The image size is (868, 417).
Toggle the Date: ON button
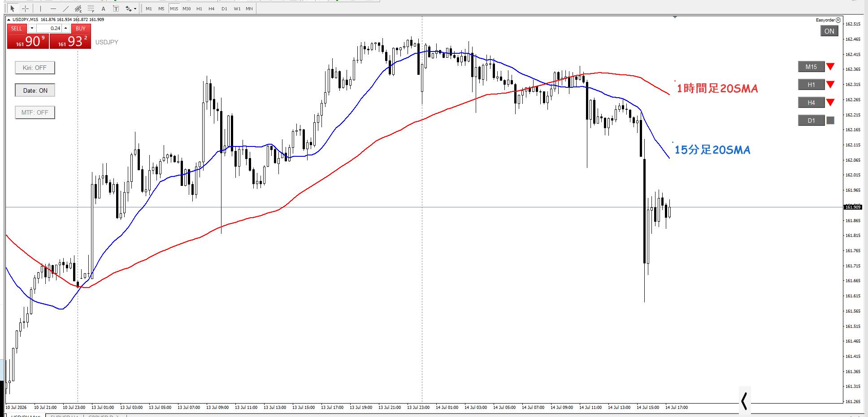point(35,90)
